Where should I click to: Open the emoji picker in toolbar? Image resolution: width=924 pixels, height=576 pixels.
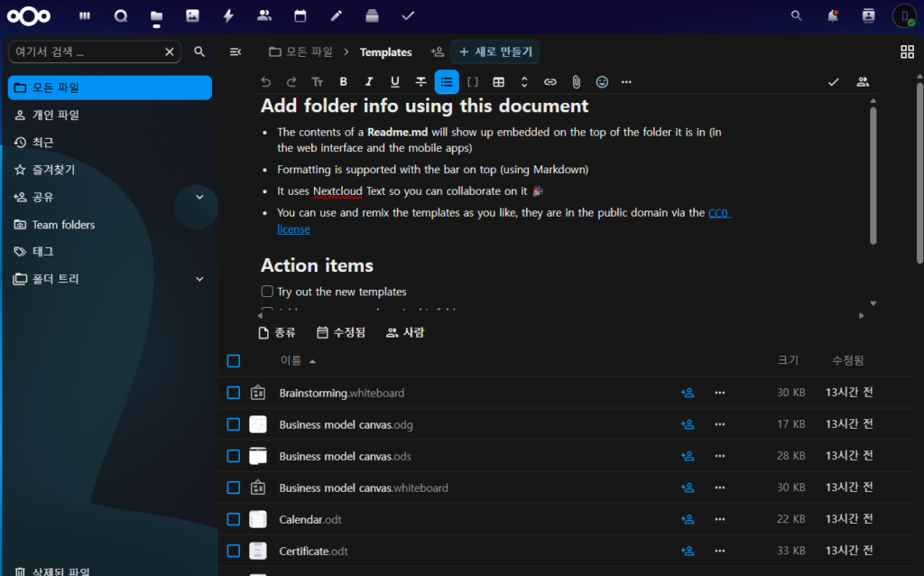click(x=602, y=82)
